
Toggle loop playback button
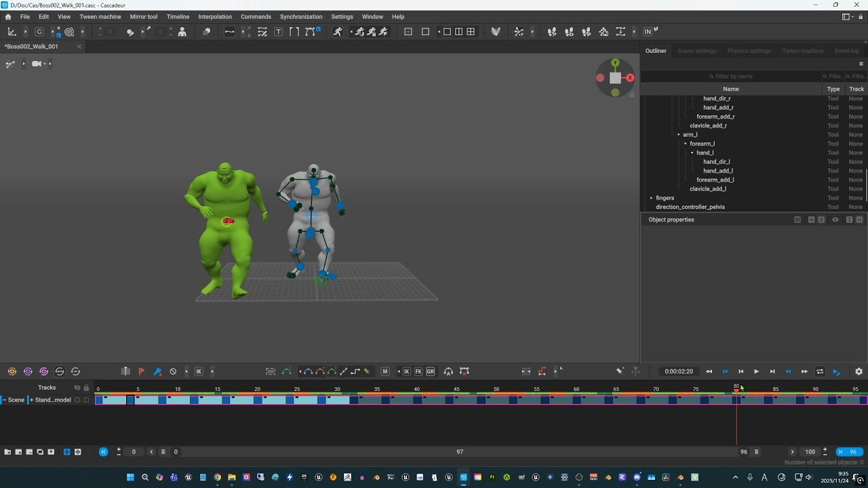click(820, 371)
